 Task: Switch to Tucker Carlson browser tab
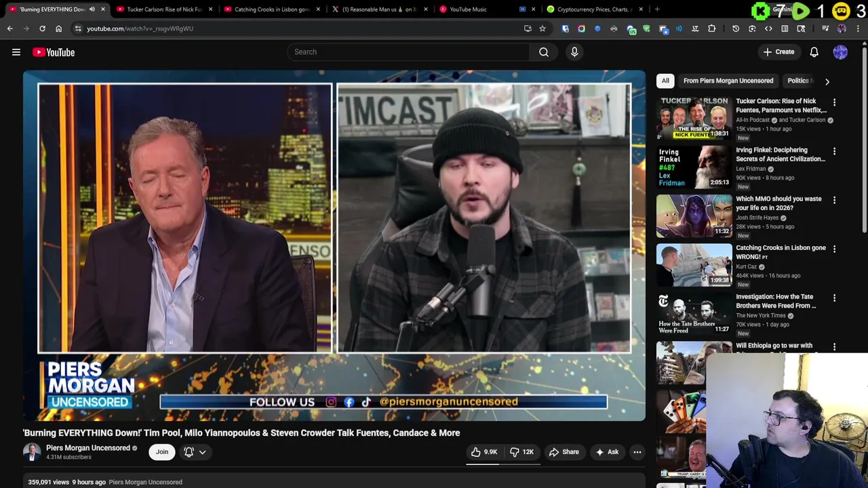click(x=164, y=9)
